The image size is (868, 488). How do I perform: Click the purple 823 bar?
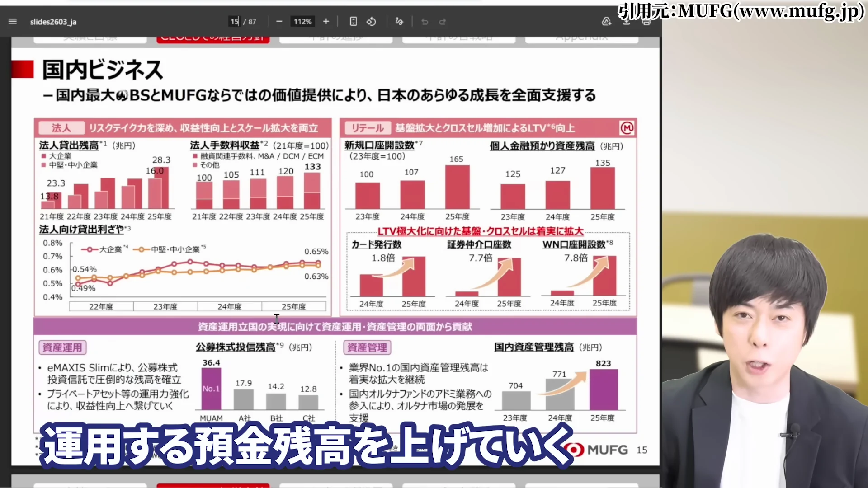pyautogui.click(x=604, y=389)
